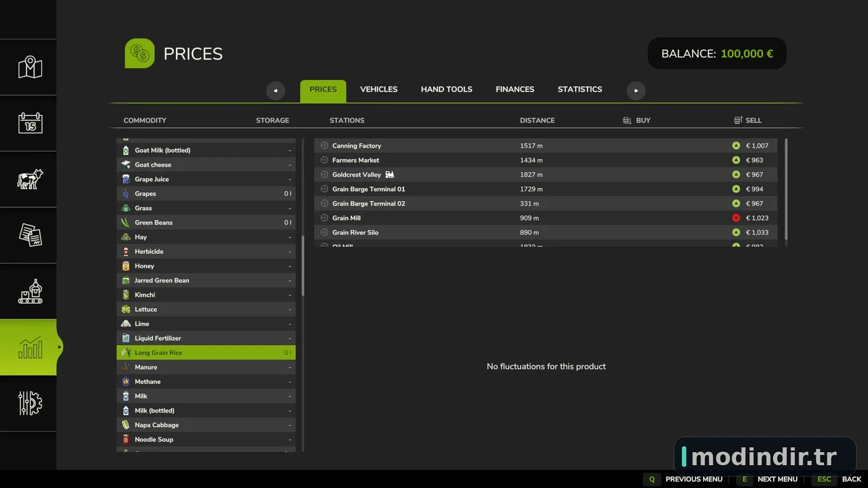Open the settings sliders sidebar icon

click(x=30, y=403)
